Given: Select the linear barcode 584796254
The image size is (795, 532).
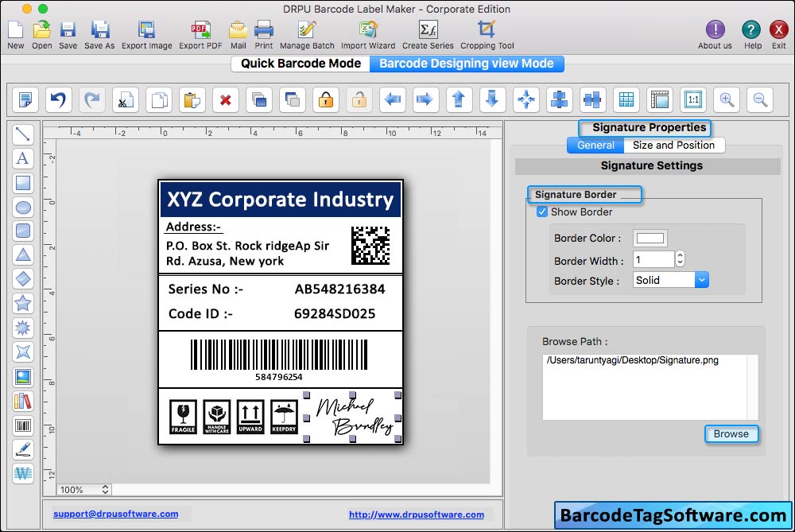Looking at the screenshot, I should click(x=279, y=359).
